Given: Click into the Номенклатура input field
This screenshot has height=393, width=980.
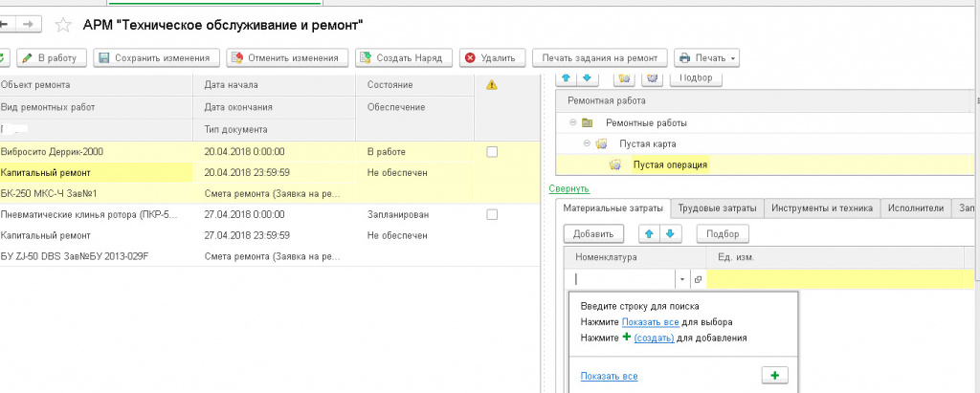Looking at the screenshot, I should [x=622, y=279].
